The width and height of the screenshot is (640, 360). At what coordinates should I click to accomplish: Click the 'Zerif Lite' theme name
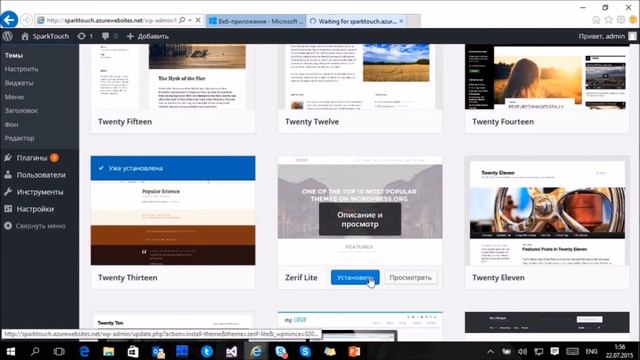click(301, 278)
